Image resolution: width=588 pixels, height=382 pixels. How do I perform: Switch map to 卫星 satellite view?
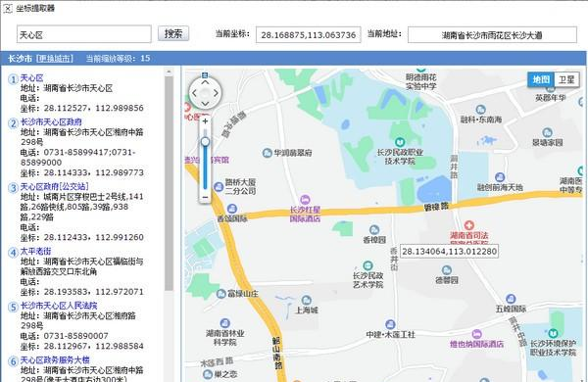(566, 79)
